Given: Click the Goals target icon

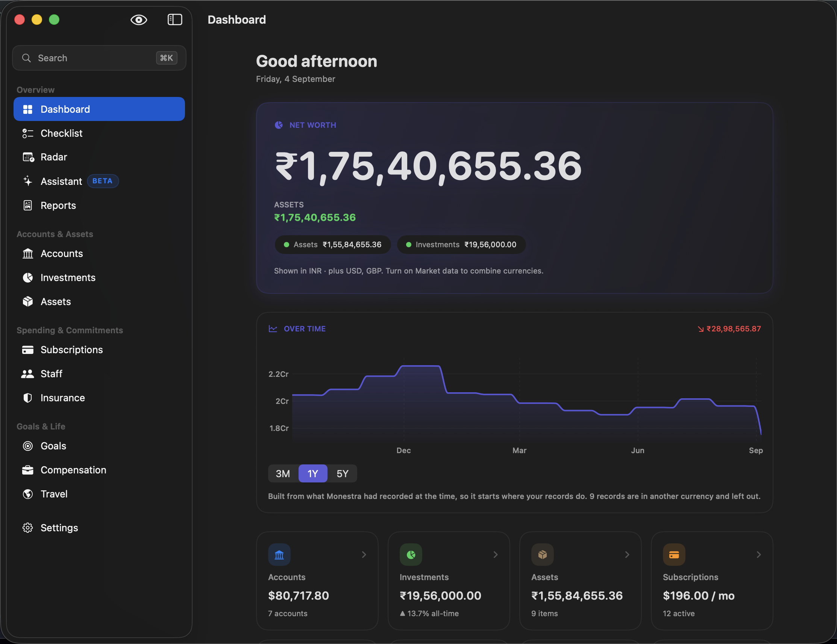Looking at the screenshot, I should 27,446.
